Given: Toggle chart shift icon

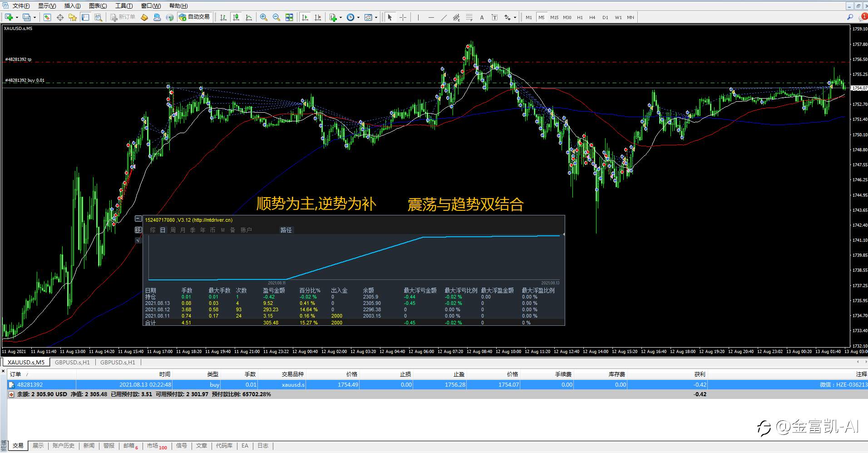Looking at the screenshot, I should click(318, 17).
